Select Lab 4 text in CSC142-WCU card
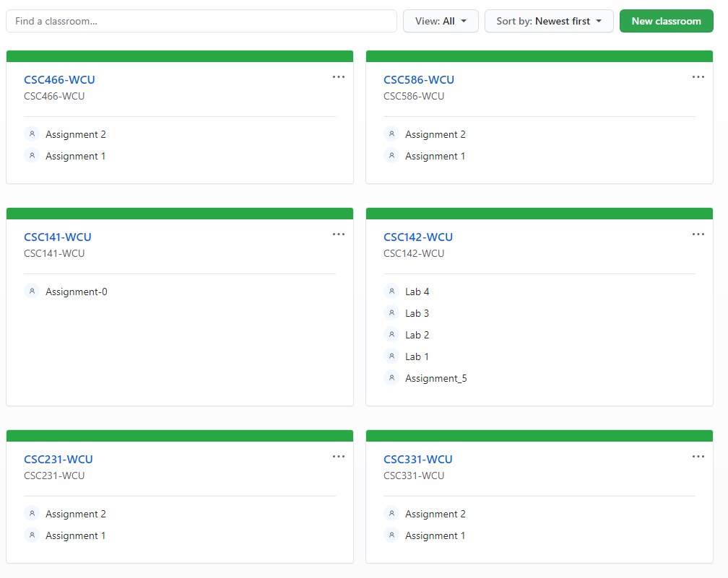This screenshot has width=728, height=578. pyautogui.click(x=417, y=292)
